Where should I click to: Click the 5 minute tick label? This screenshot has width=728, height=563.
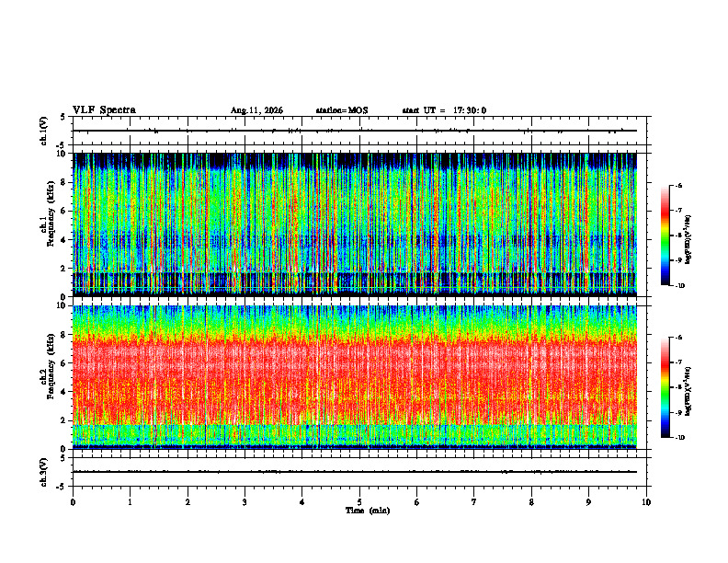click(x=359, y=502)
